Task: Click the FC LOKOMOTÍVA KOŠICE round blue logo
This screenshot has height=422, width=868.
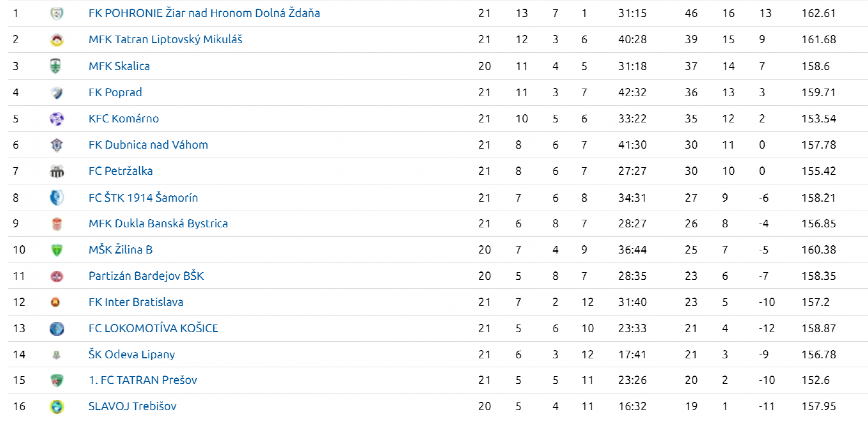Action: (x=57, y=328)
